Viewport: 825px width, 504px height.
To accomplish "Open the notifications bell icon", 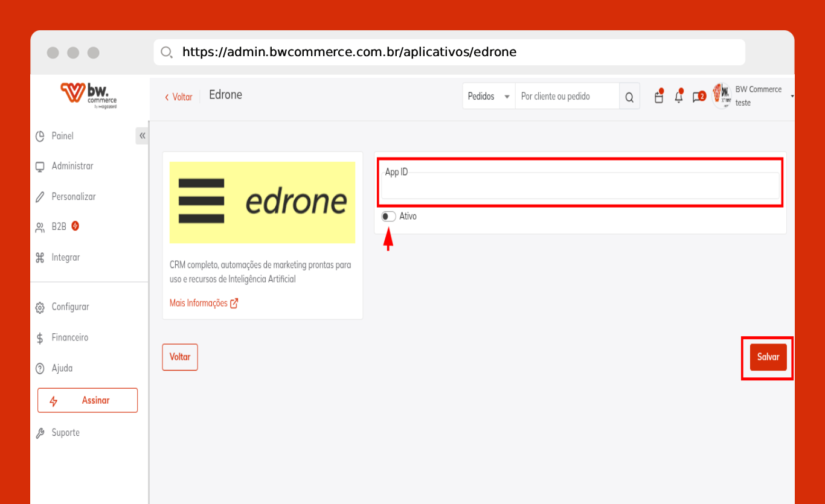I will click(679, 97).
